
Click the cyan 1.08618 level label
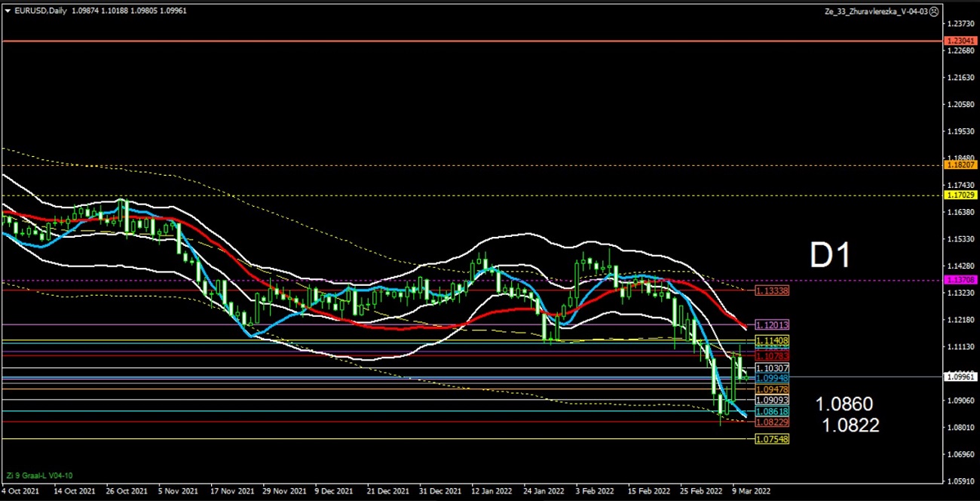coord(771,412)
